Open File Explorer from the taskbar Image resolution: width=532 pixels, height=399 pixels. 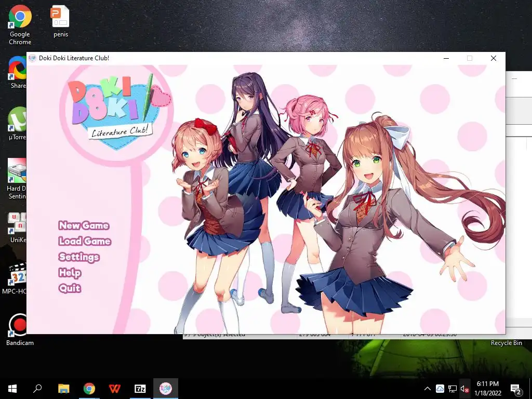(63, 389)
